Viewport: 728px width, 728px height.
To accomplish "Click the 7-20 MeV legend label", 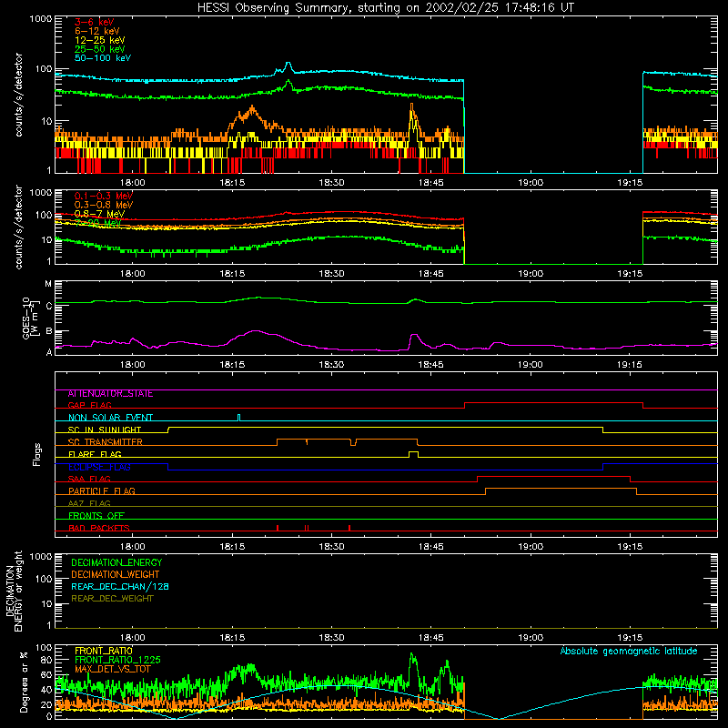I will tap(97, 223).
